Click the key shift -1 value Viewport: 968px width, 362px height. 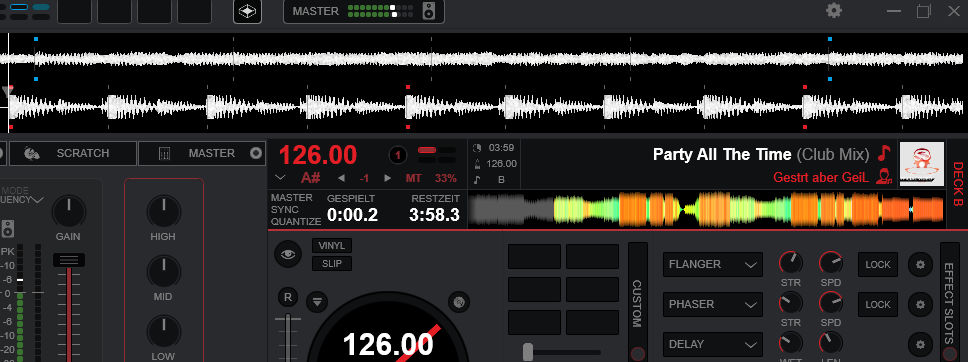point(364,179)
